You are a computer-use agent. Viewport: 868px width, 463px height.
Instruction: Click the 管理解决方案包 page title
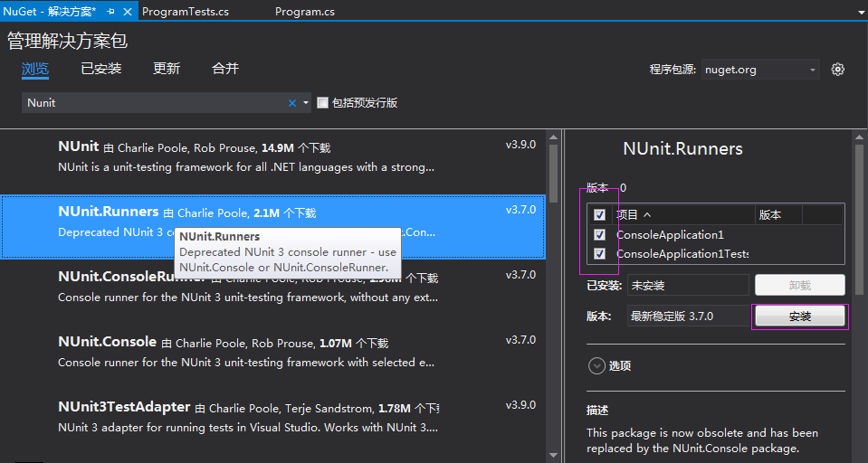tap(67, 41)
